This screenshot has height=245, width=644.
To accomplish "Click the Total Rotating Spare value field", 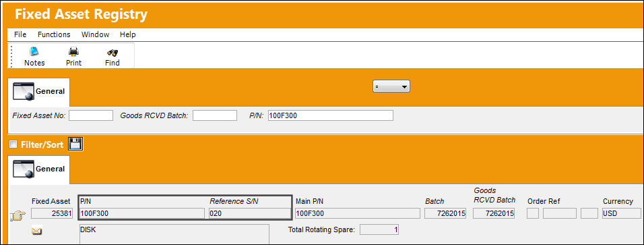I will pos(379,229).
